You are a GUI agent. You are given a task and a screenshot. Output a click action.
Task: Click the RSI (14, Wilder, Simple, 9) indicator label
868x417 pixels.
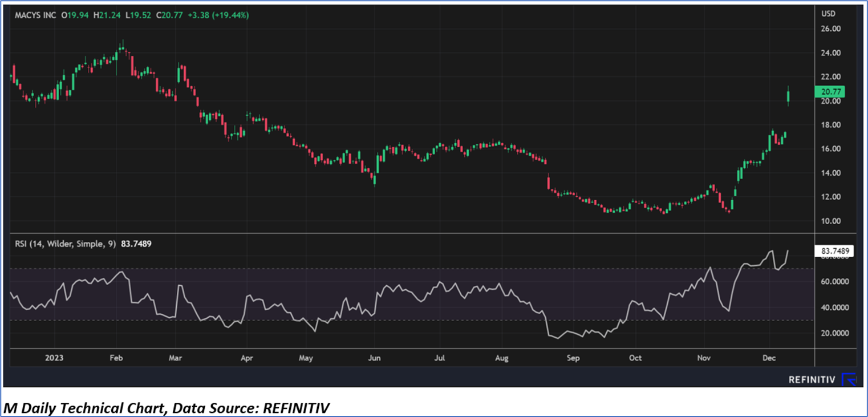65,244
